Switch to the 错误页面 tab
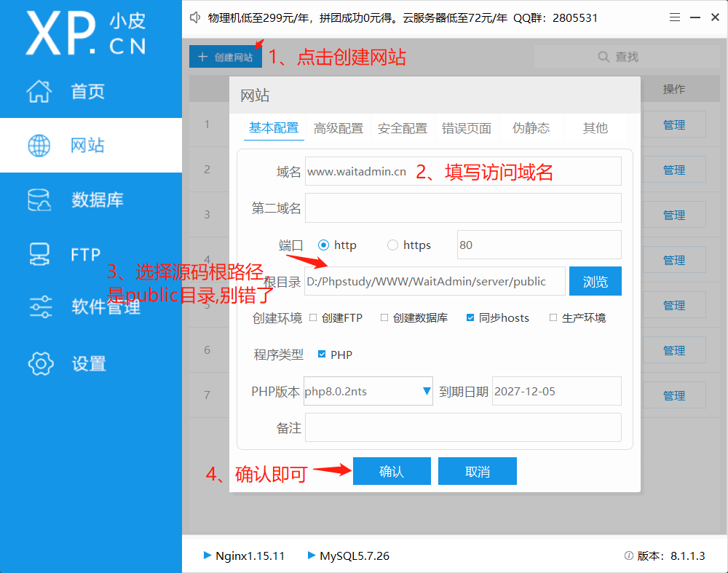Screen dimensions: 728x573 tap(467, 127)
